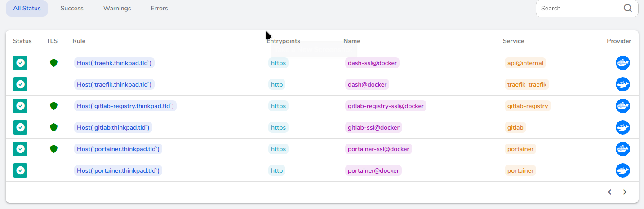This screenshot has width=644, height=209.
Task: Switch to the Errors filter tab
Action: click(x=159, y=9)
